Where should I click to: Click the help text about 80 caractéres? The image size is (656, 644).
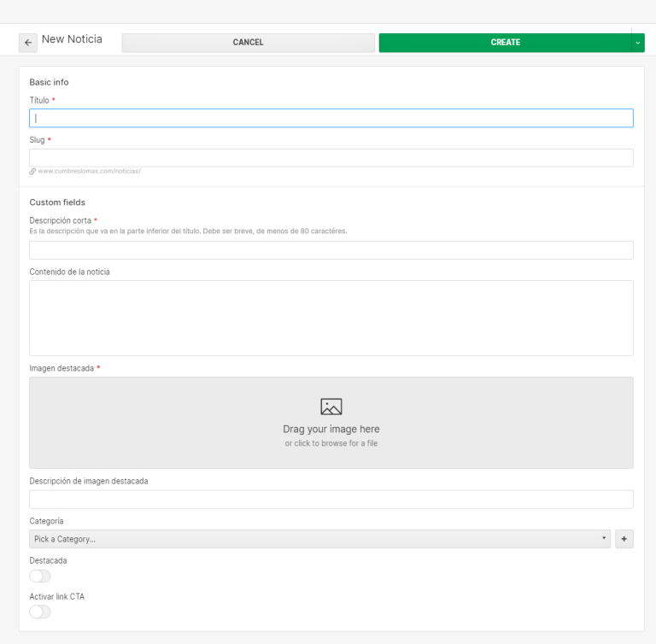click(x=188, y=231)
